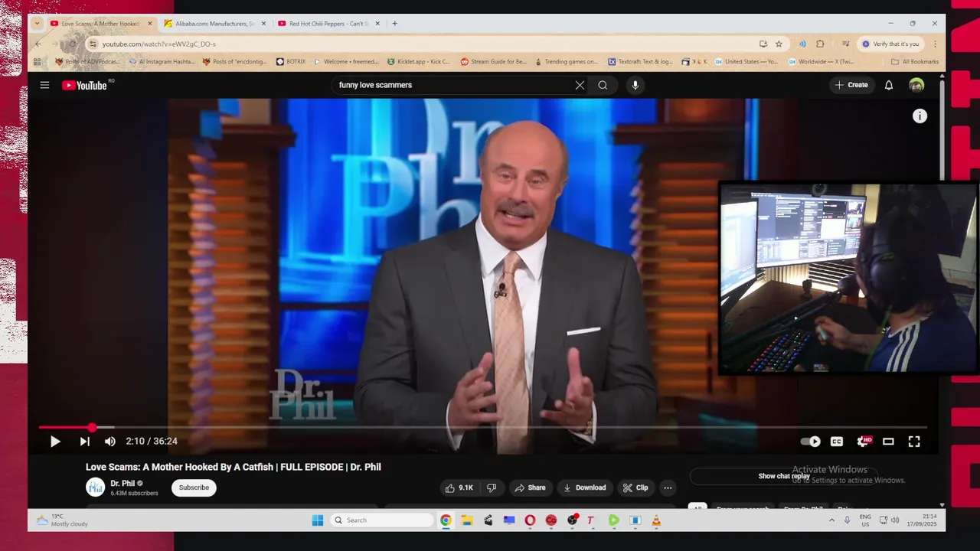Image resolution: width=980 pixels, height=551 pixels.
Task: Open the account avatar menu
Action: point(916,85)
